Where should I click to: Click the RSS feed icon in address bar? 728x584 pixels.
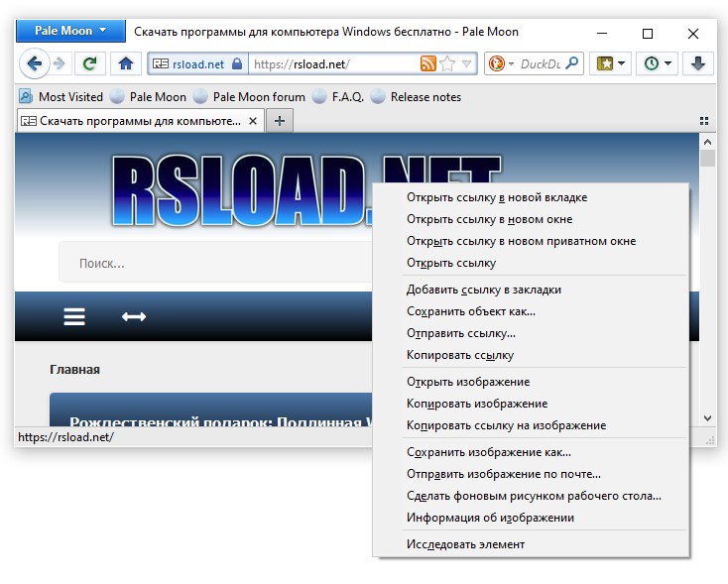click(427, 64)
